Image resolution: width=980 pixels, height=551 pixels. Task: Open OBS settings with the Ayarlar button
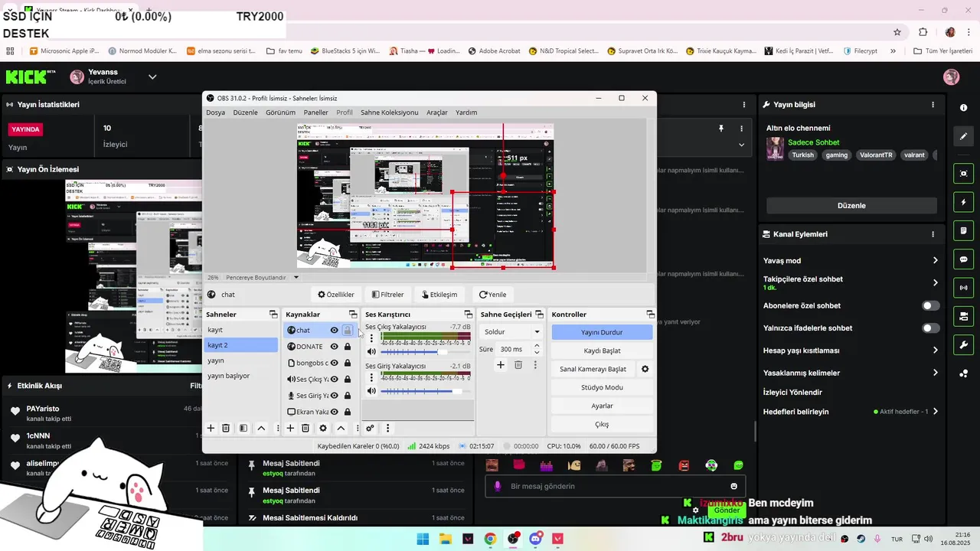[x=602, y=406]
